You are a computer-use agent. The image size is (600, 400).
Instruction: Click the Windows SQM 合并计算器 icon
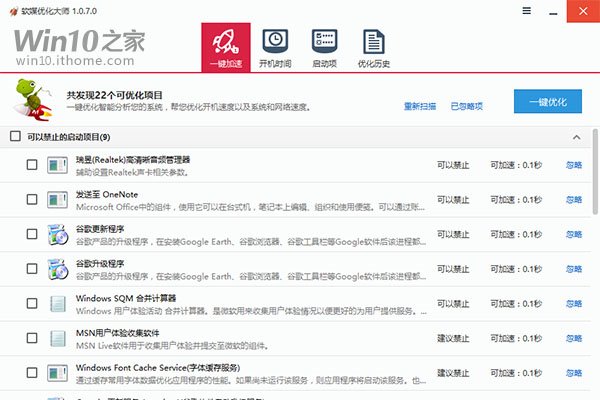coord(58,304)
